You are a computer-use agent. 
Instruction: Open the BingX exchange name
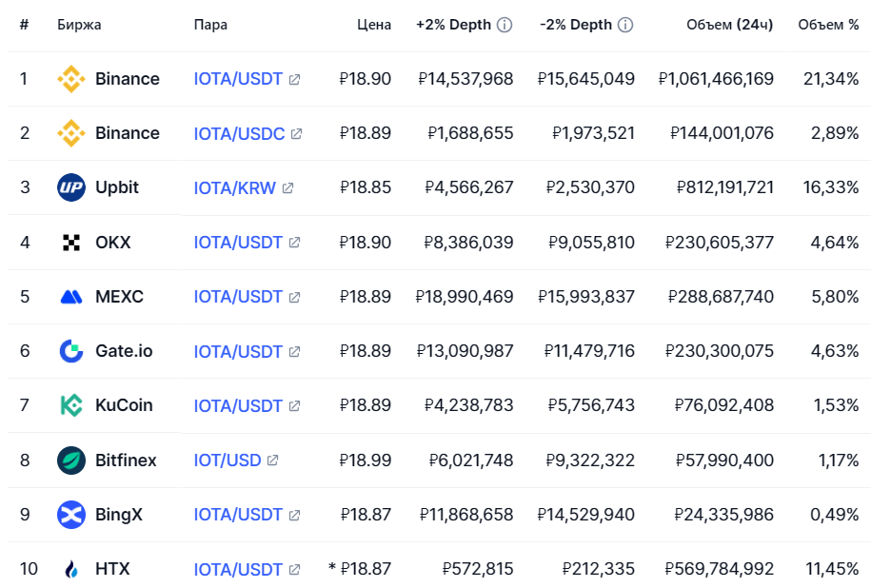(119, 515)
